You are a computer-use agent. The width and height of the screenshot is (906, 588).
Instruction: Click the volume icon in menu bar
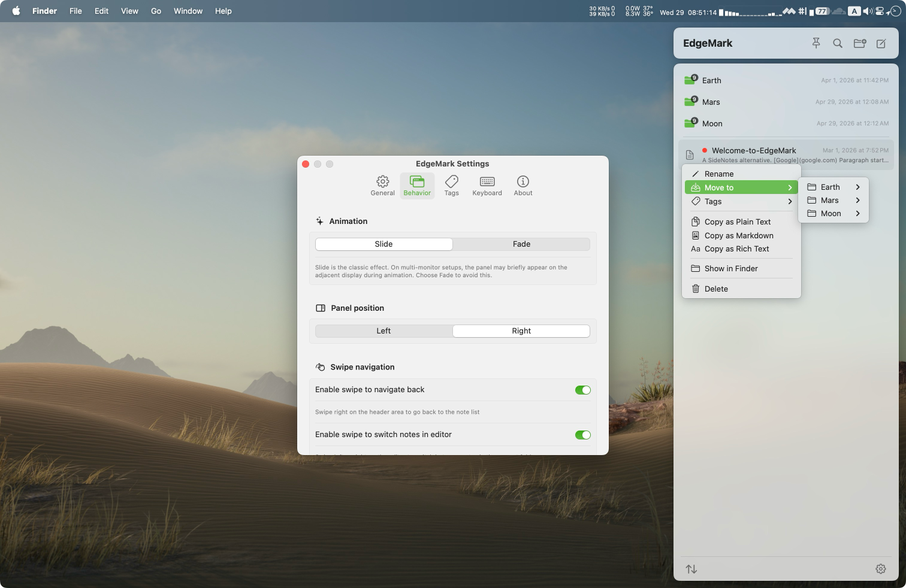pyautogui.click(x=868, y=11)
